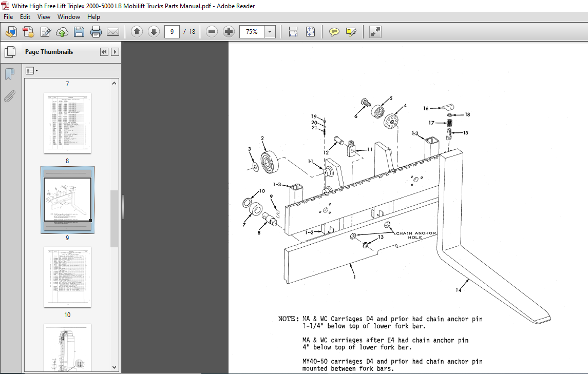
Task: Open thumbnails options dropdown menu
Action: coord(31,70)
